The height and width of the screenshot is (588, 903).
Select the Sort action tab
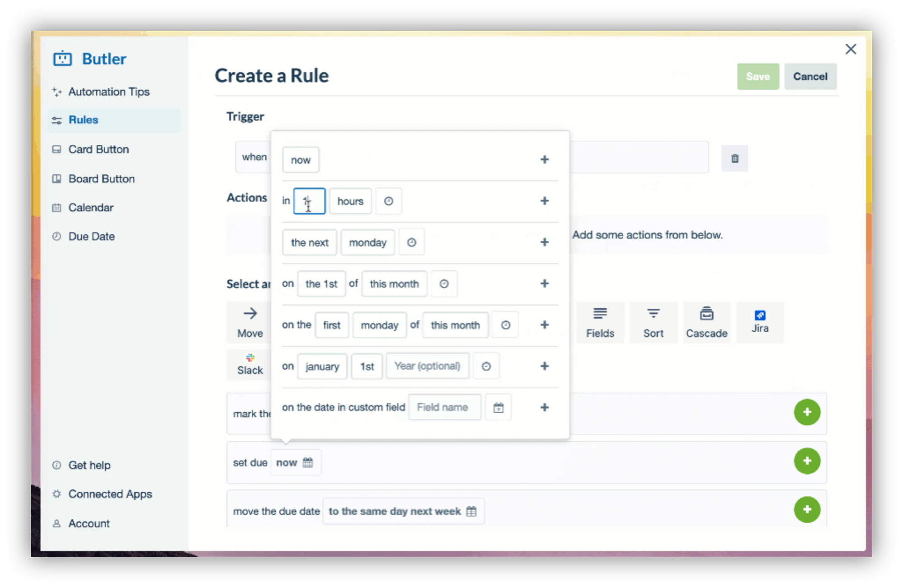(653, 323)
